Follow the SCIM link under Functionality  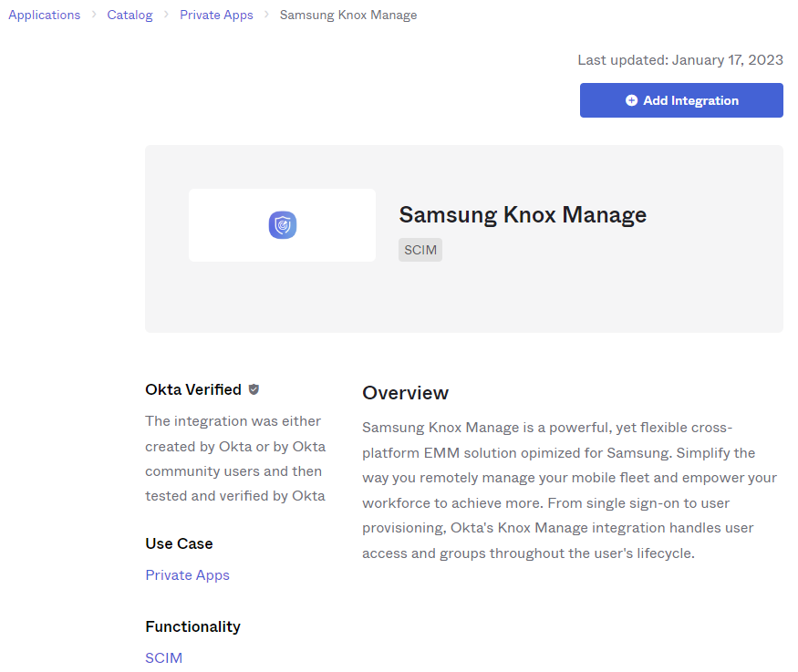click(x=164, y=657)
